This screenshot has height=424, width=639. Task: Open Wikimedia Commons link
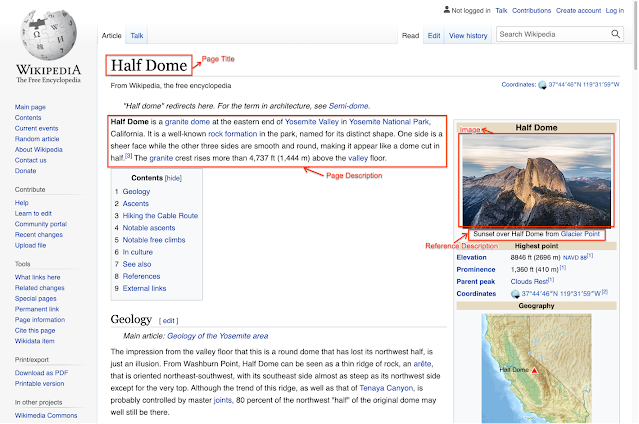click(x=46, y=415)
